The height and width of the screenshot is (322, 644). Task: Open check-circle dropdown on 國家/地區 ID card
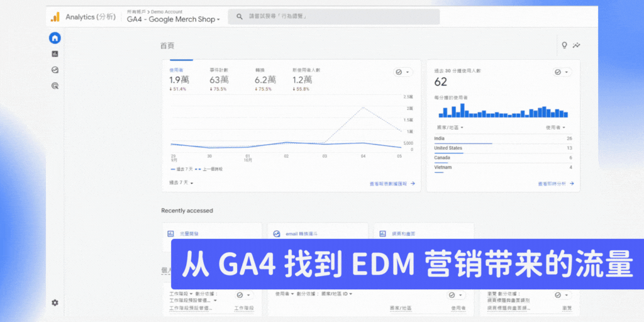pos(457,296)
